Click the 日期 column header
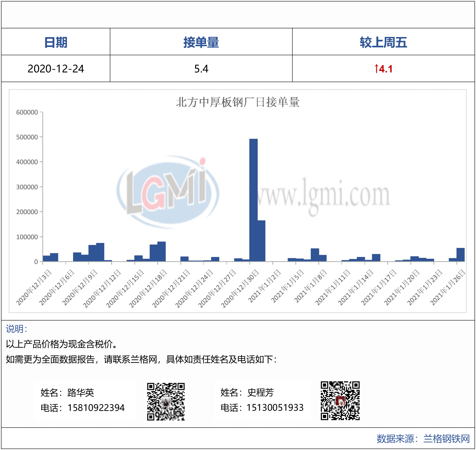The image size is (476, 450). pos(56,42)
